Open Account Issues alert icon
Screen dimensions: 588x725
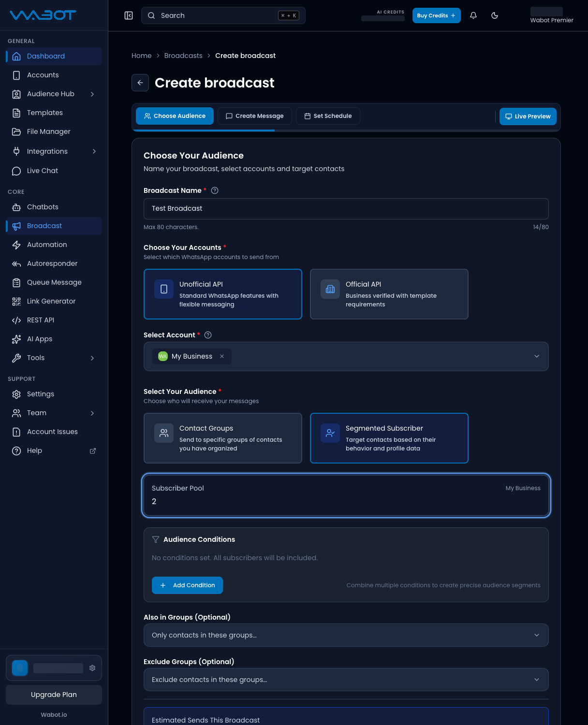[x=16, y=432]
